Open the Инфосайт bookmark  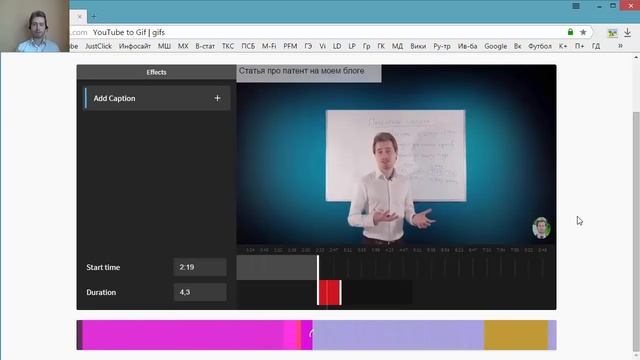(x=135, y=46)
